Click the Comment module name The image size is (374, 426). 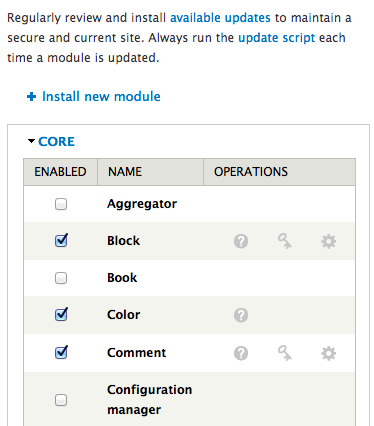[x=136, y=353]
